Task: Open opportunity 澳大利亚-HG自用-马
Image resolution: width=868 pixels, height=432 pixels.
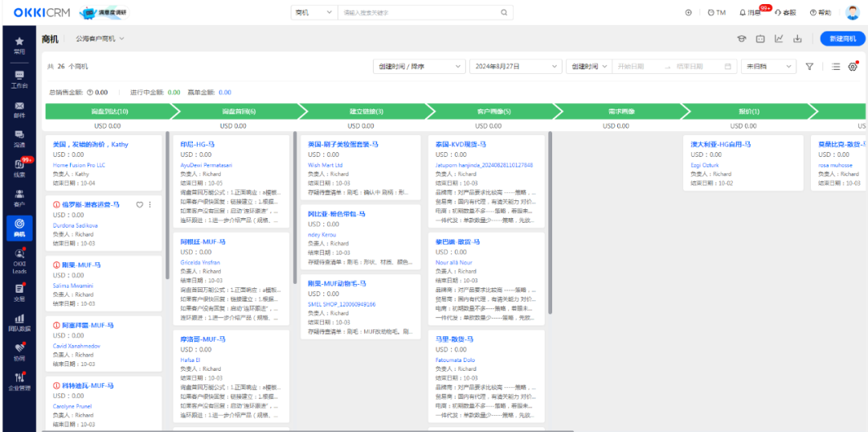Action: [x=720, y=145]
